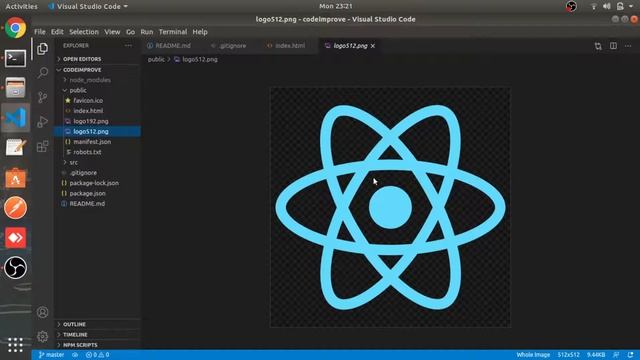
Task: Expand the NPM Scripts section
Action: (98, 345)
